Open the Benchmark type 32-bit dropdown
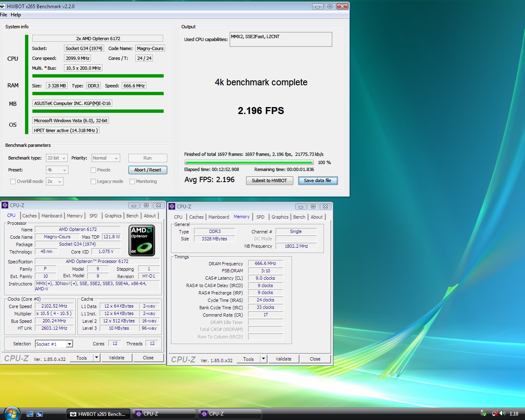 click(57, 158)
